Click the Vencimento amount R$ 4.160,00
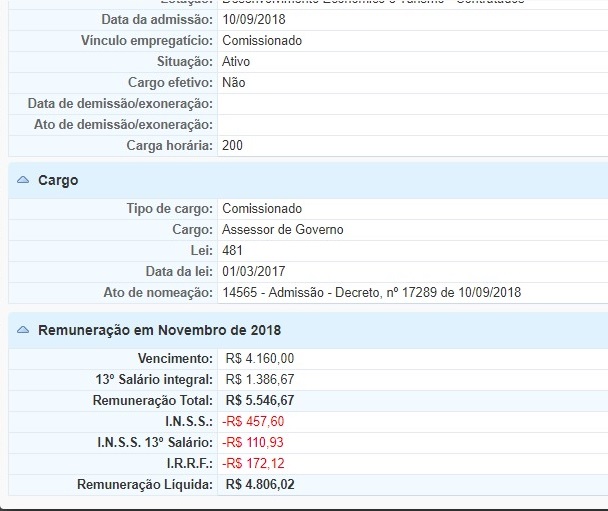 click(260, 358)
